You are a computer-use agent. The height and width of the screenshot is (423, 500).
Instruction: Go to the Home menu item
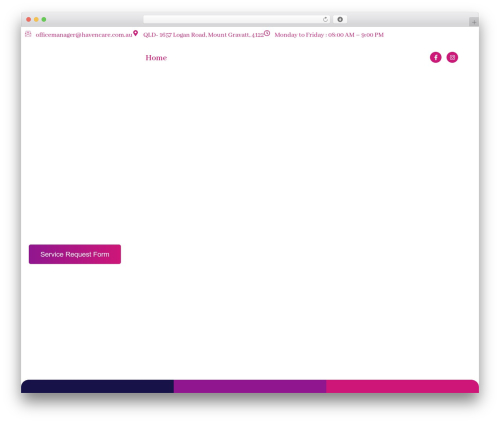[156, 58]
